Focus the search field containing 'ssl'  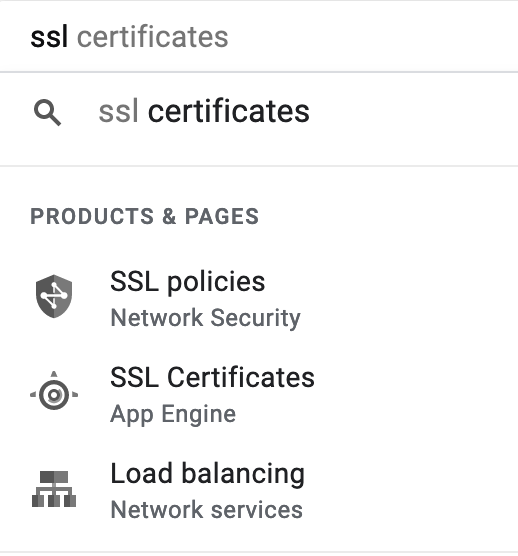point(259,37)
